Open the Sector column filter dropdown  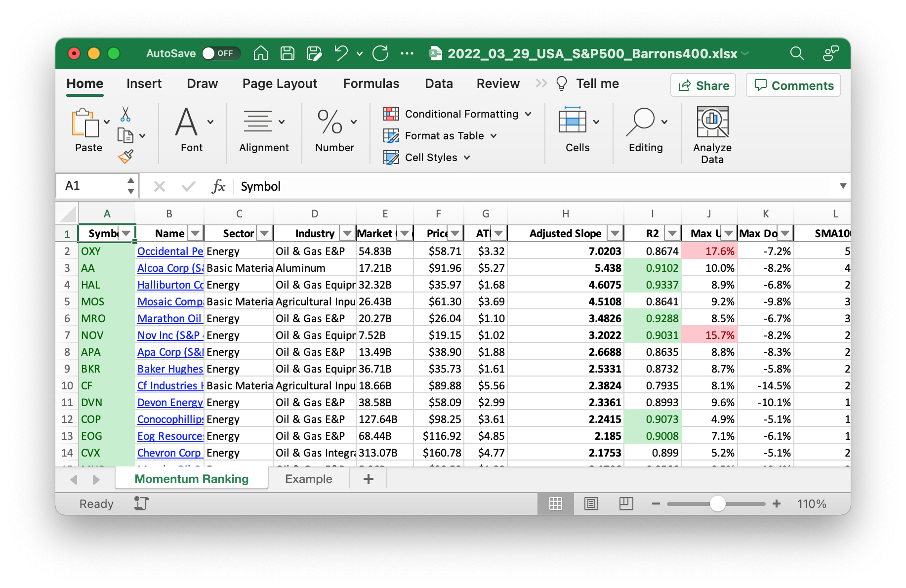pyautogui.click(x=265, y=233)
